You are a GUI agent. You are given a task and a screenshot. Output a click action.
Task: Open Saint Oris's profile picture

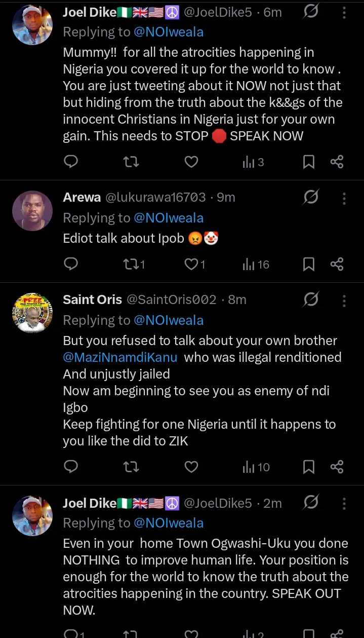coord(32,313)
